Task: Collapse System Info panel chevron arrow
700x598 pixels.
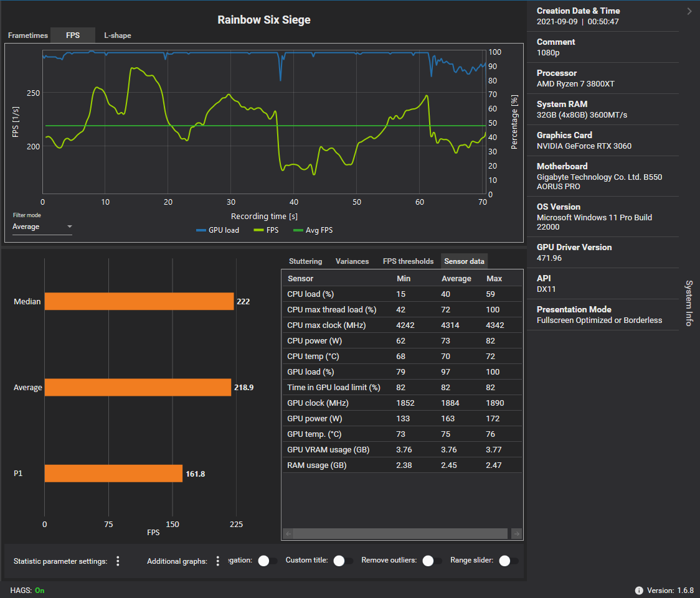Action: click(689, 11)
